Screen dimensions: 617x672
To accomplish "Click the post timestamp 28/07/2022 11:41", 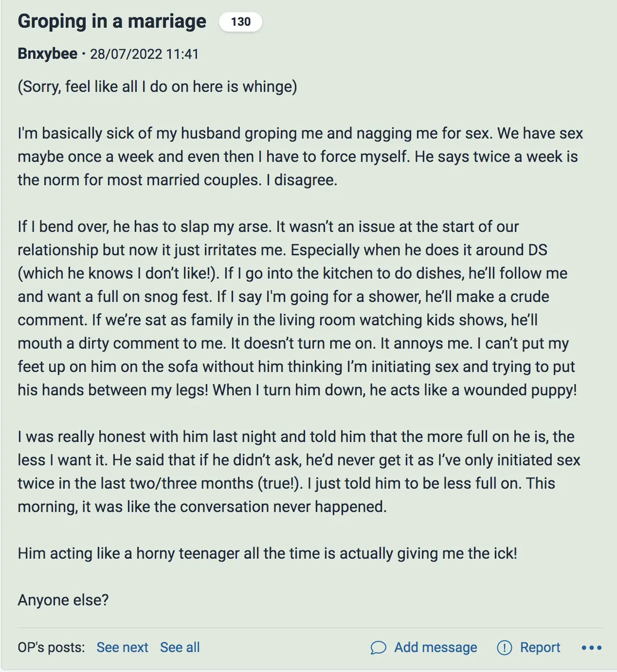I will [x=145, y=54].
